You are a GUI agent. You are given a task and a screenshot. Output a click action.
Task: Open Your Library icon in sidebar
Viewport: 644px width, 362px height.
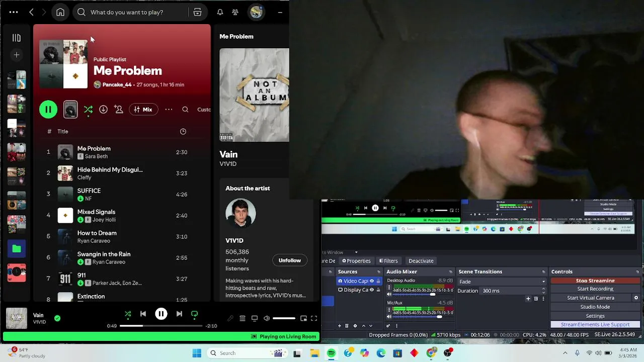click(x=17, y=38)
